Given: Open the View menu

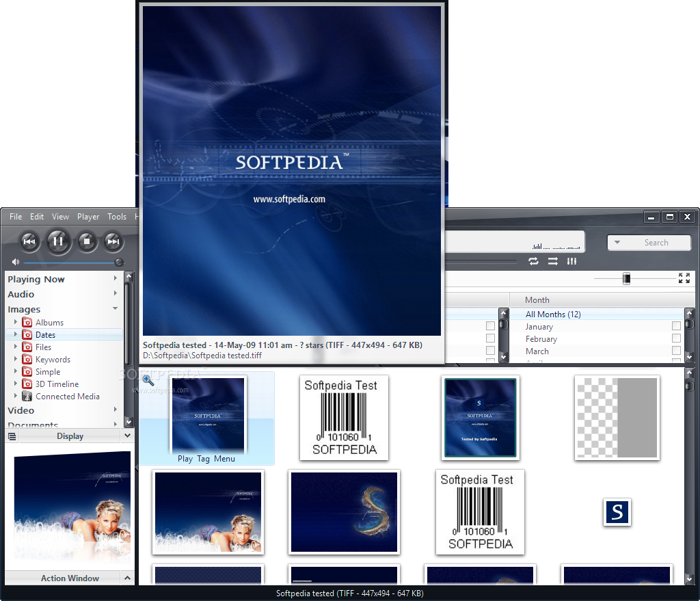Looking at the screenshot, I should click(x=60, y=217).
